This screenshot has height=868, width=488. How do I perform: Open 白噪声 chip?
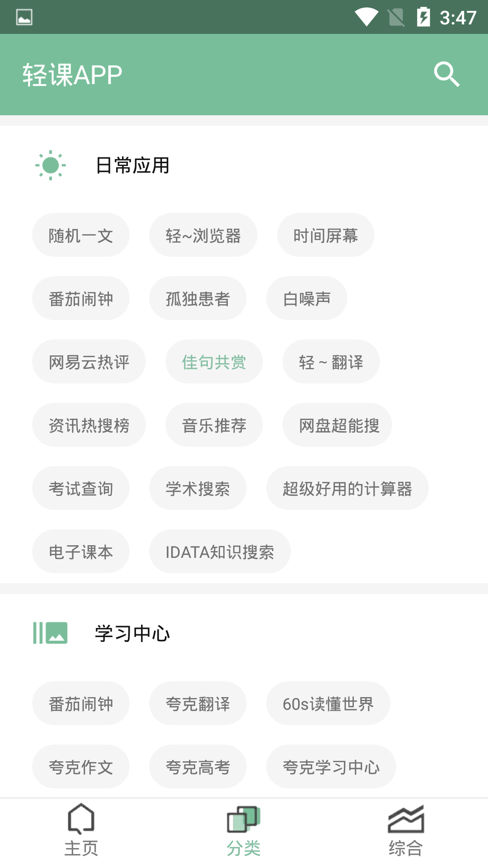coord(307,298)
